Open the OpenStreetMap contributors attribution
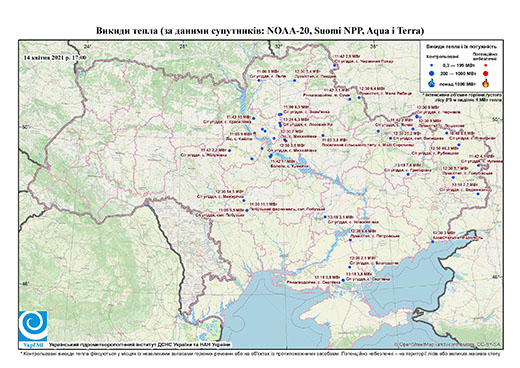 click(x=448, y=344)
